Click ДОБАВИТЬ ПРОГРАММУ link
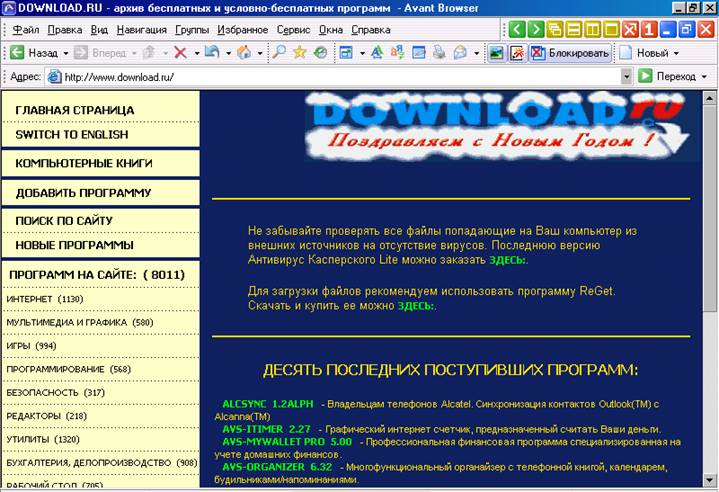 [x=83, y=193]
